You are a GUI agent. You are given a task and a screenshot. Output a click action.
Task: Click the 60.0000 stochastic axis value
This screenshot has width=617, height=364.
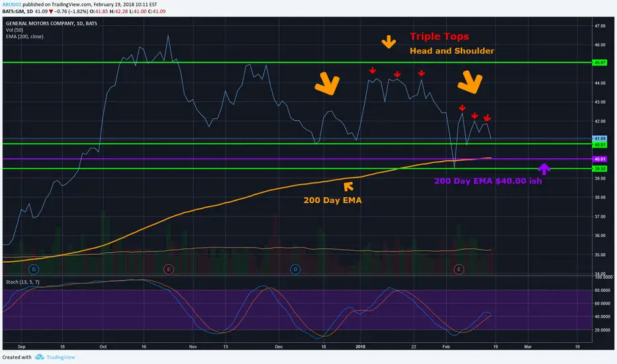click(602, 303)
